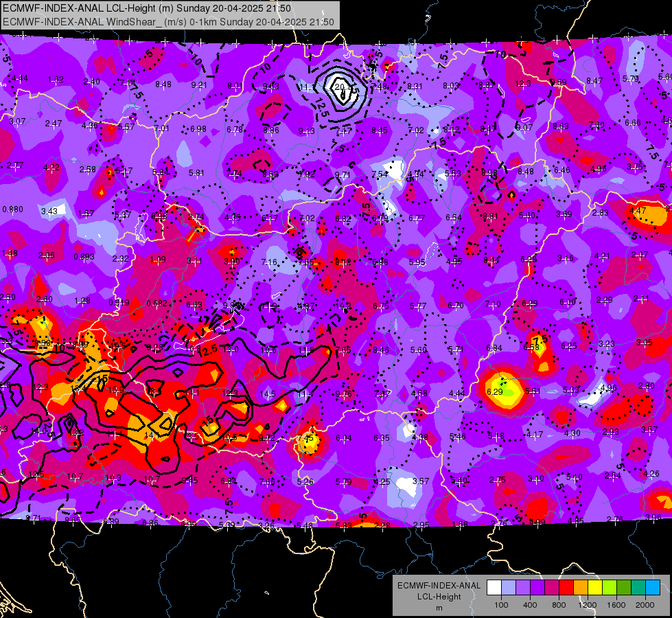Click the grid value 0.880

[x=13, y=209]
